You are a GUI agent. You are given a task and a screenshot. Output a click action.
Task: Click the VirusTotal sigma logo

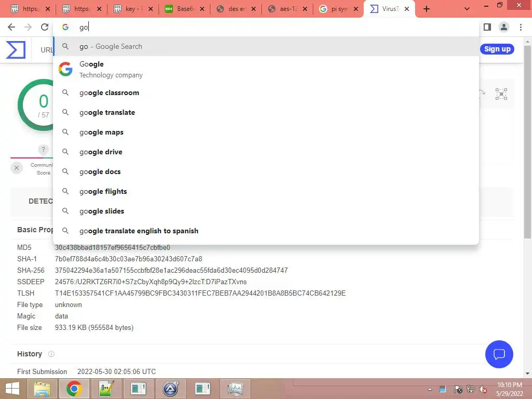click(x=16, y=49)
